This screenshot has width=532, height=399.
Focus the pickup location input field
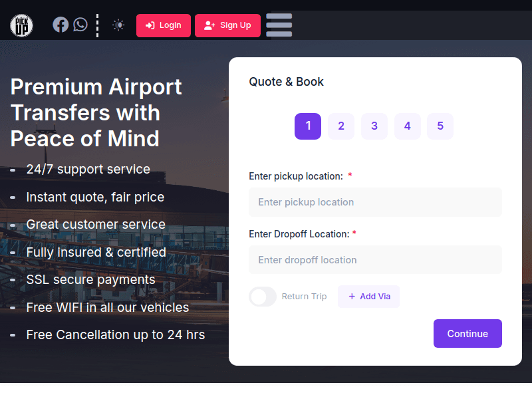(375, 202)
